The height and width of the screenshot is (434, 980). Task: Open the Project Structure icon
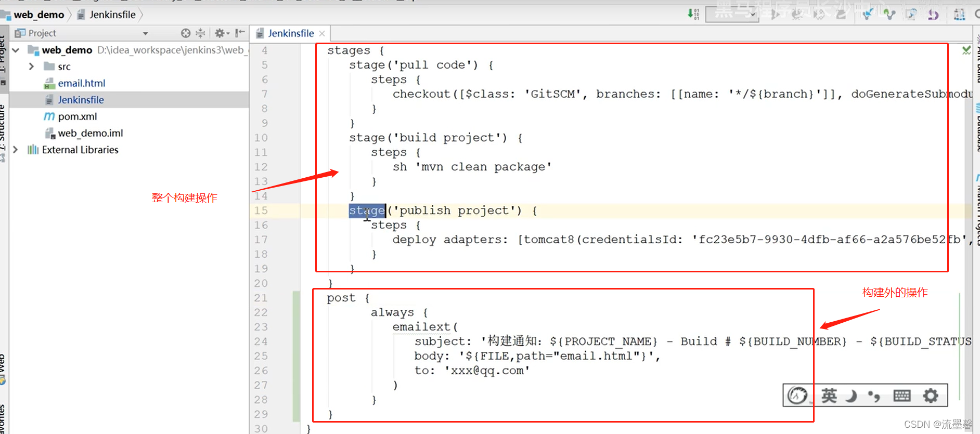(959, 15)
